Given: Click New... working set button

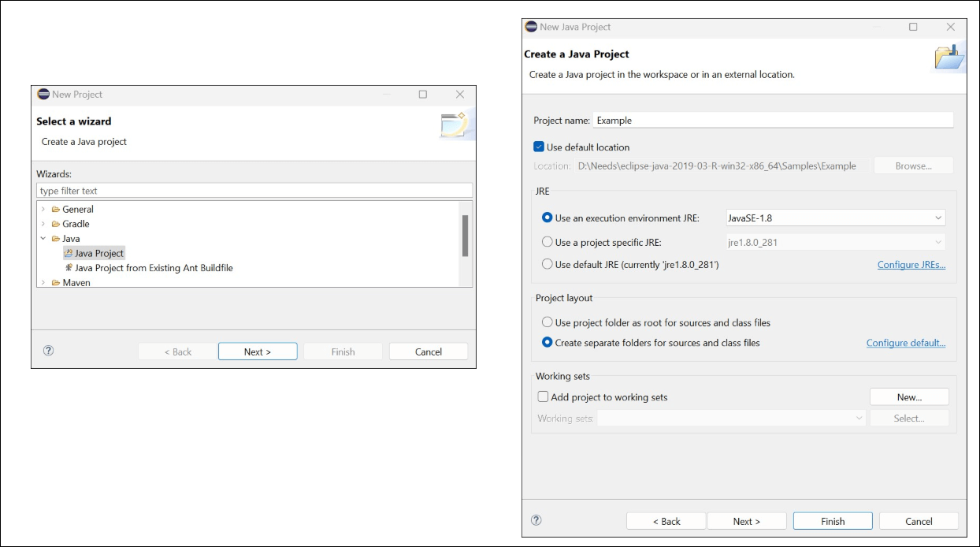Looking at the screenshot, I should 909,397.
